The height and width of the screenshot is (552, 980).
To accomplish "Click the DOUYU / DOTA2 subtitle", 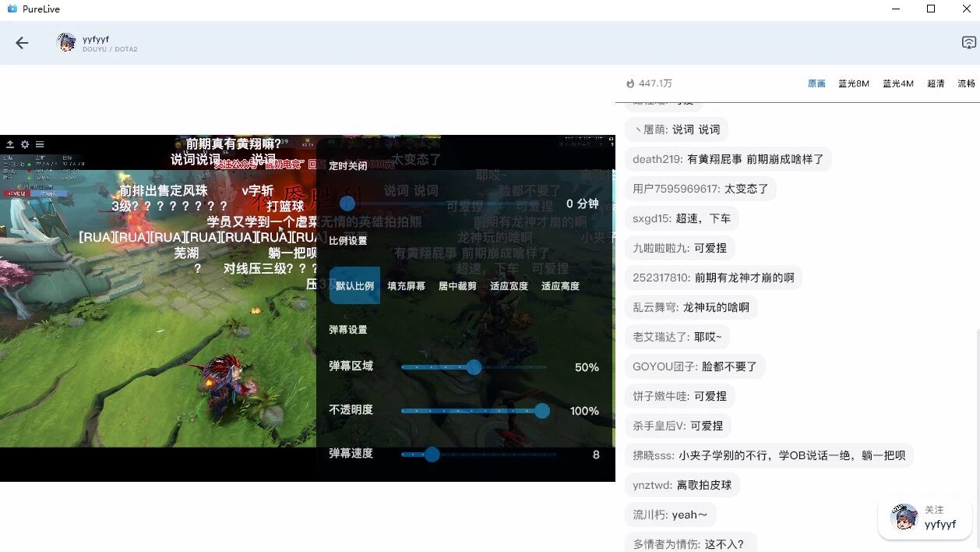I will (110, 49).
